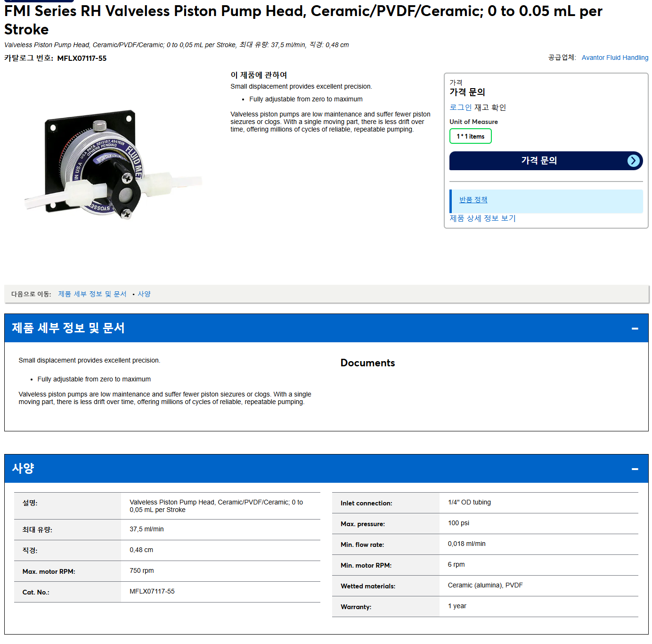
Task: Click the 6 rpm value
Action: (x=456, y=565)
